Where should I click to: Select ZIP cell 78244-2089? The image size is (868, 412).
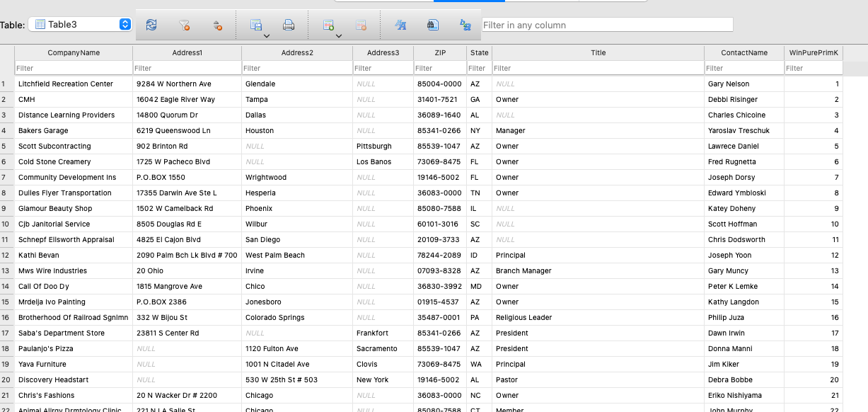440,255
